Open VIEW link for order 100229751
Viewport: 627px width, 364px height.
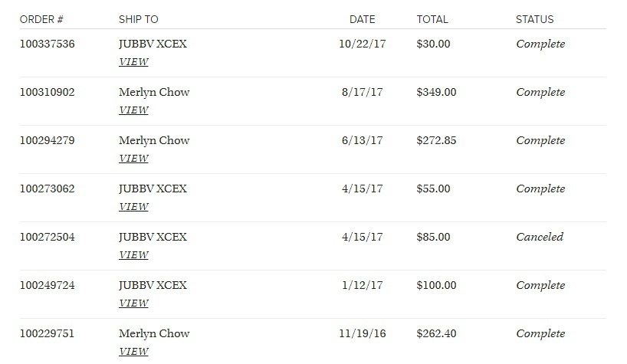tap(133, 352)
